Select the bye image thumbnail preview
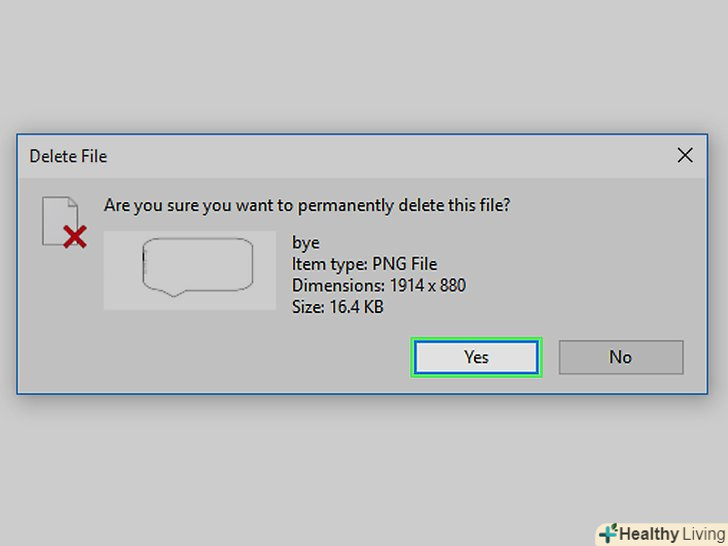 [x=190, y=270]
